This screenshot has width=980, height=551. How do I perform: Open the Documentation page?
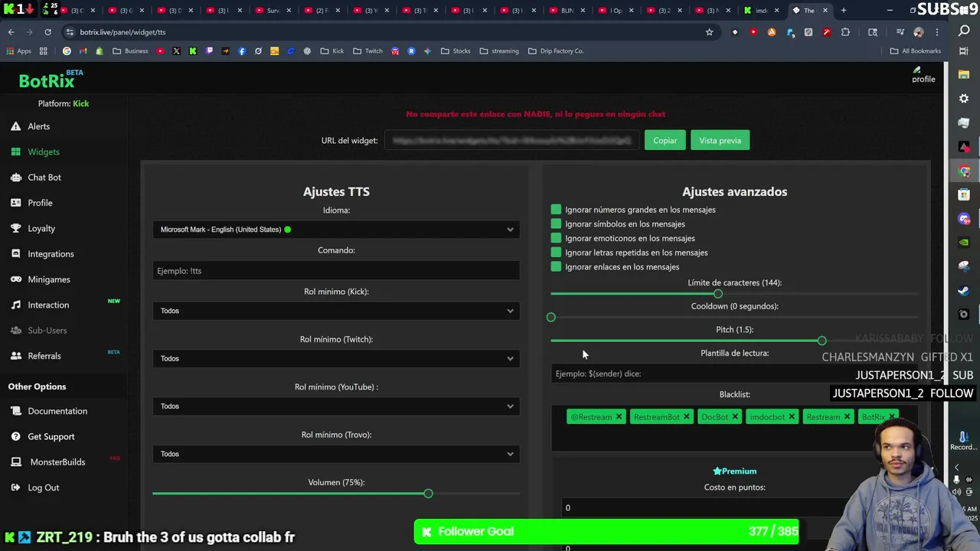tap(49, 411)
